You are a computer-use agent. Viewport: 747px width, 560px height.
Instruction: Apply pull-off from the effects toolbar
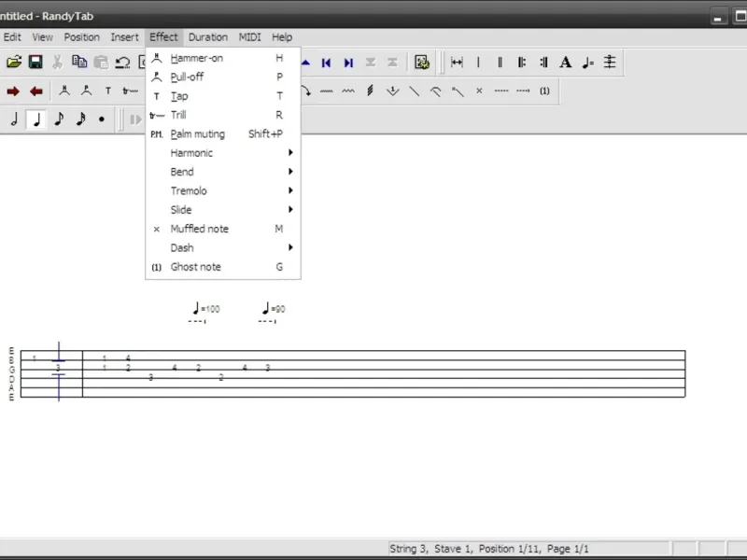86,91
